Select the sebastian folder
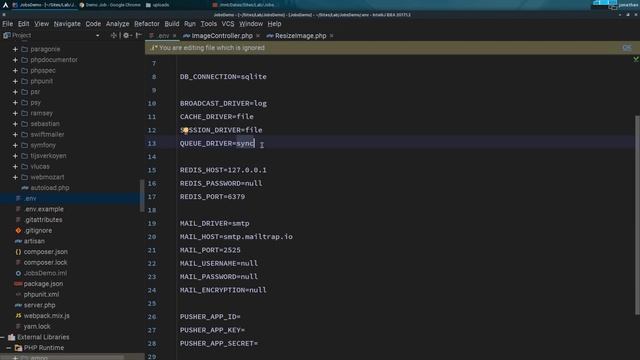 (45, 124)
